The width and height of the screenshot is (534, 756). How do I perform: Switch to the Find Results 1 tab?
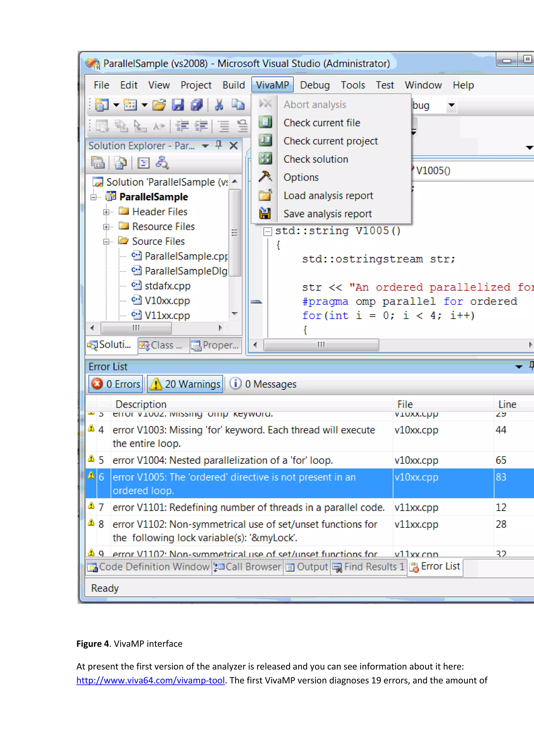[368, 567]
